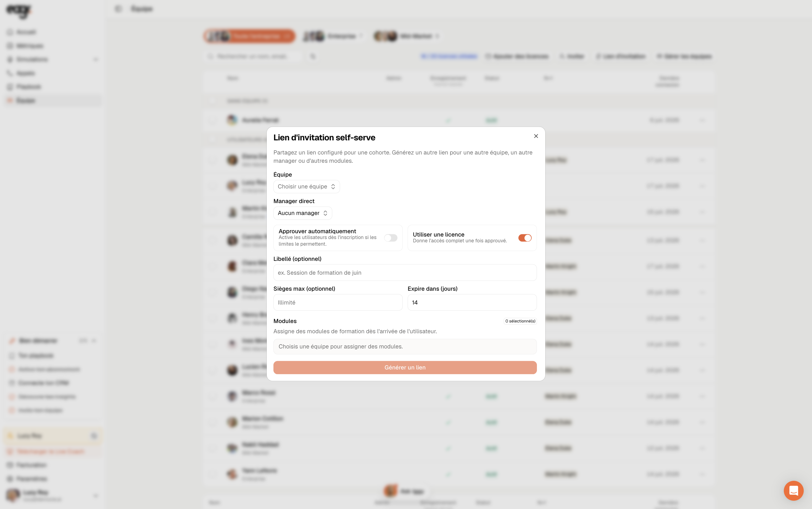Click the 'Choisis une équipe pour assigner des modules' box
The width and height of the screenshot is (812, 509).
click(405, 347)
